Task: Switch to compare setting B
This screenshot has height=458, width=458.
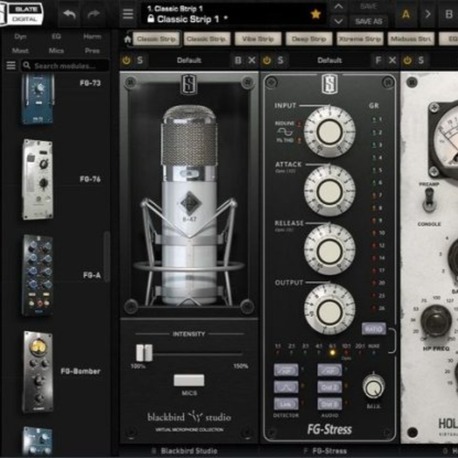Action: pos(449,14)
